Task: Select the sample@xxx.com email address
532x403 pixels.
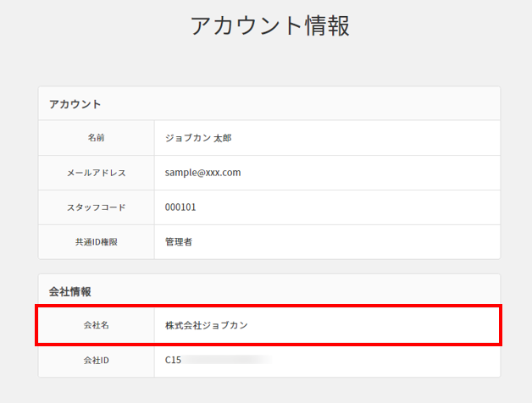Action: tap(203, 173)
